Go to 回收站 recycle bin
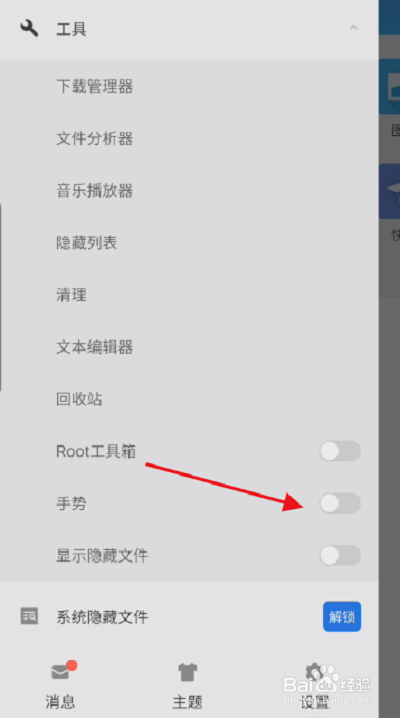Screen dimensions: 400x718 tap(79, 399)
